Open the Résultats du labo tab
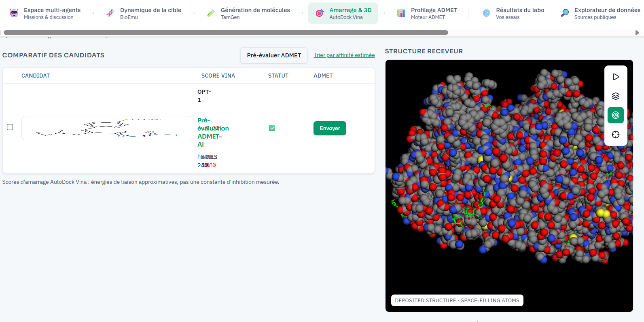The image size is (644, 322). (x=513, y=13)
